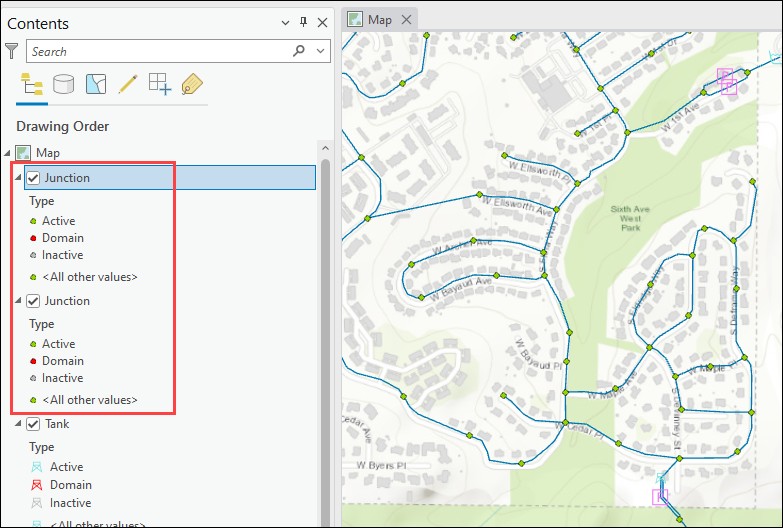Click the pin auto-hide icon in Contents
Screen dimensions: 783x528
303,22
